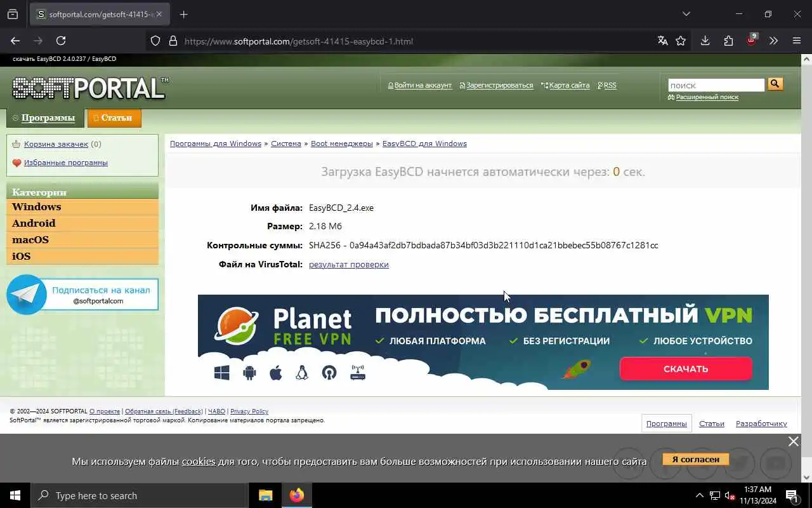Image resolution: width=812 pixels, height=508 pixels.
Task: Open the downloads arrow icon
Action: (705, 41)
